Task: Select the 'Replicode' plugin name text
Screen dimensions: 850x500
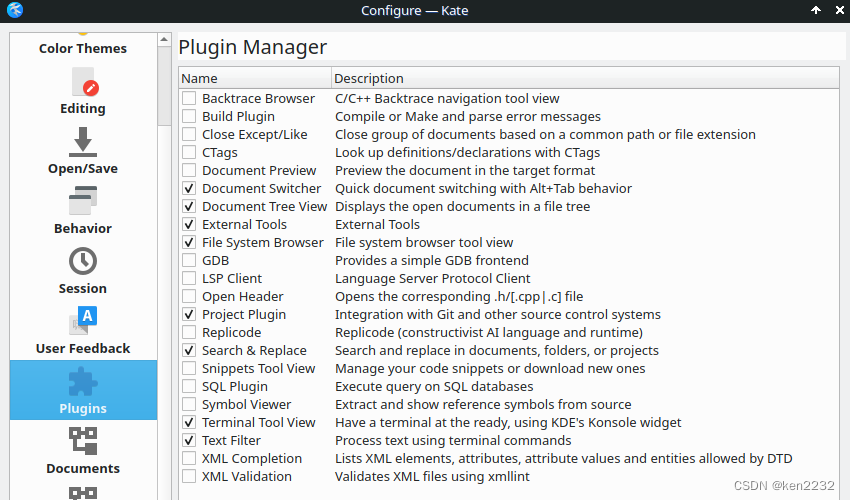Action: pyautogui.click(x=231, y=332)
